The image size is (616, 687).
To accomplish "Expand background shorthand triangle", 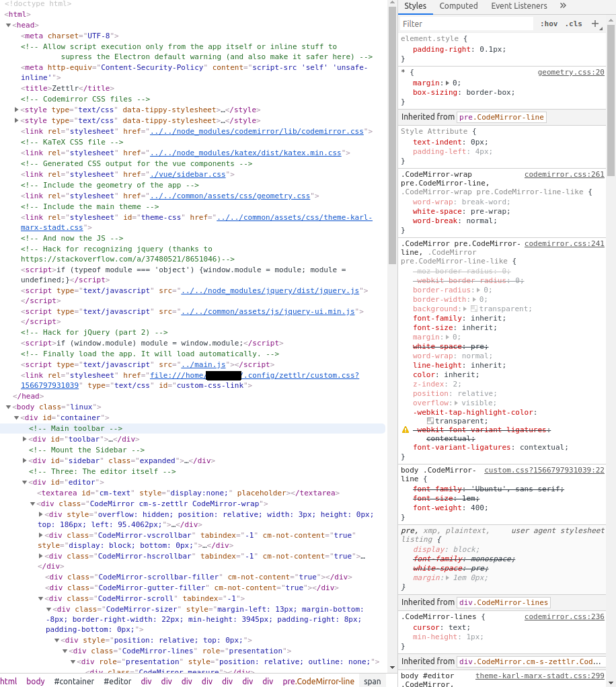I will click(465, 309).
